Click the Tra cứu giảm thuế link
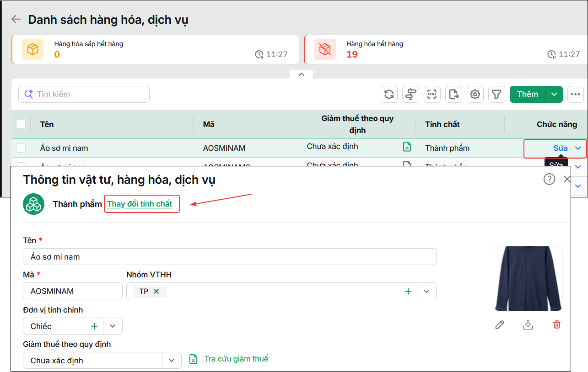 (x=236, y=359)
